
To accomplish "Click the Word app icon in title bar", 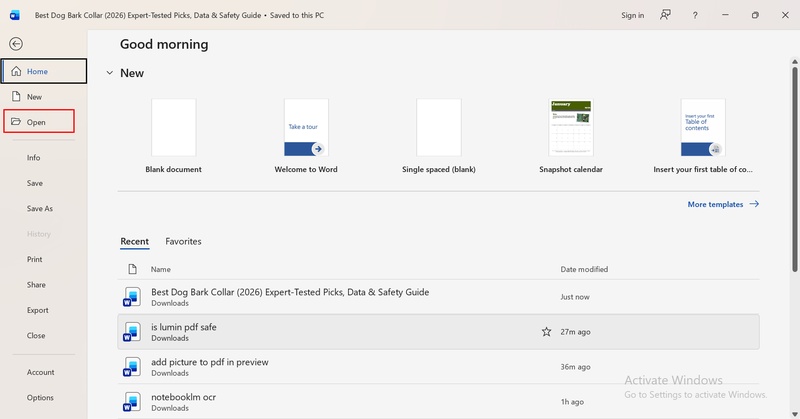I will (x=15, y=15).
